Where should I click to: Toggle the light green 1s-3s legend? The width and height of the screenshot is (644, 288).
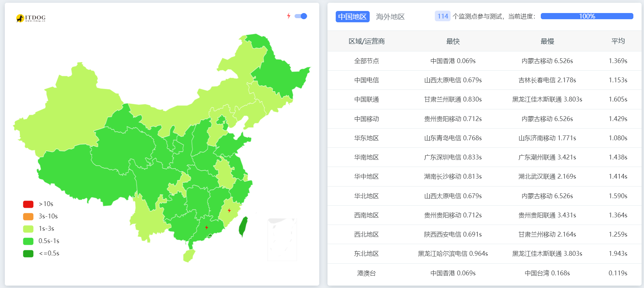click(28, 229)
